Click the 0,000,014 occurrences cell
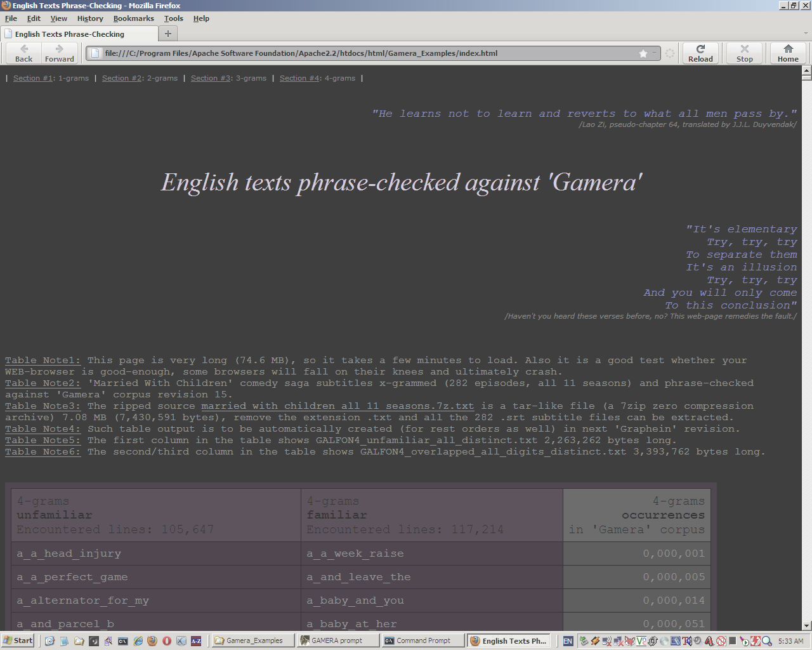This screenshot has height=650, width=812. pyautogui.click(x=637, y=600)
